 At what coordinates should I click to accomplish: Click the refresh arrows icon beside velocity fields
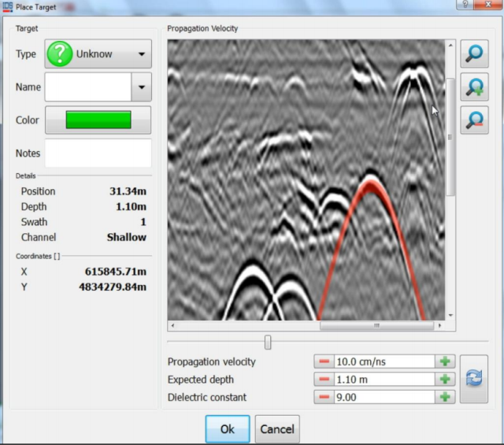click(x=474, y=379)
